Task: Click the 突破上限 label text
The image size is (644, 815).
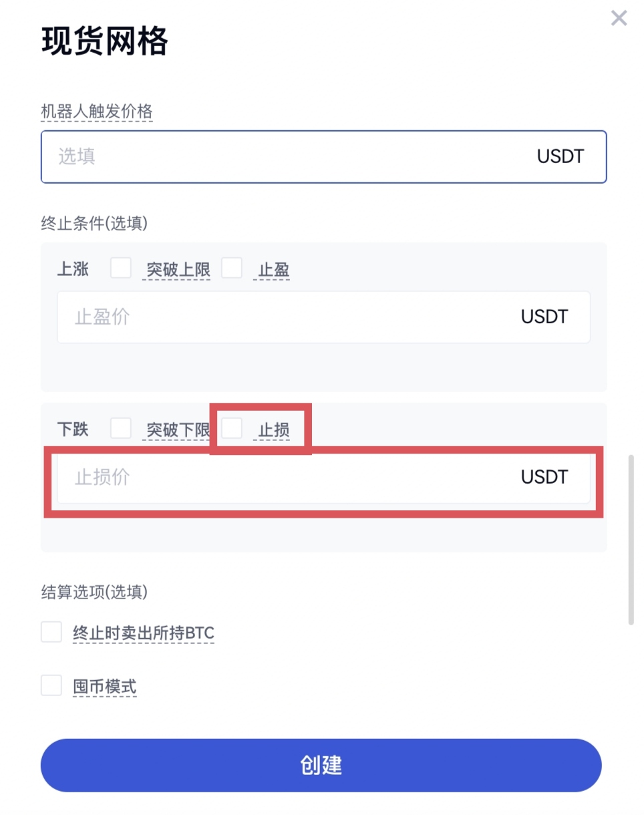Action: coord(178,270)
